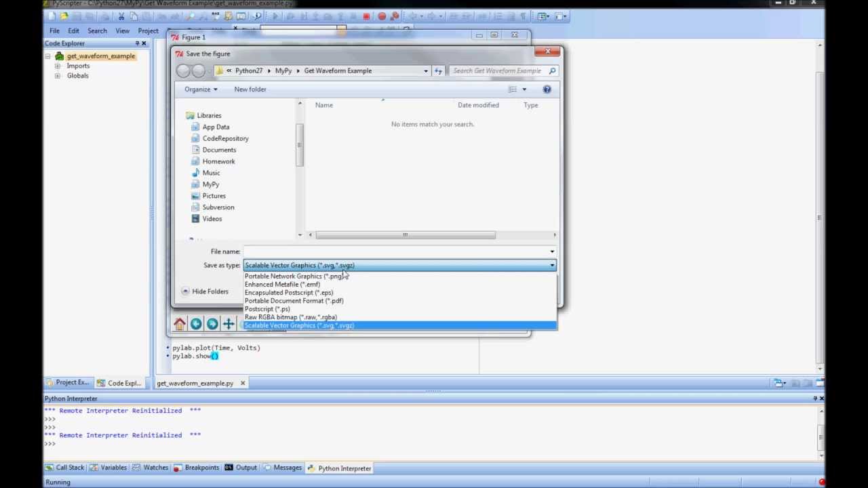The height and width of the screenshot is (488, 868).
Task: Open the Pictures library
Action: click(214, 196)
